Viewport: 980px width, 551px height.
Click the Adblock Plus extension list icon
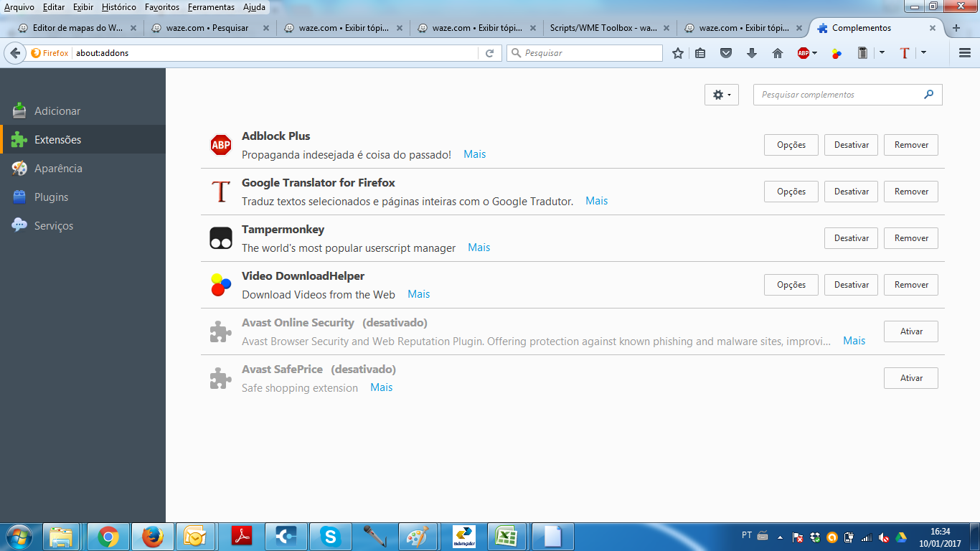(221, 145)
